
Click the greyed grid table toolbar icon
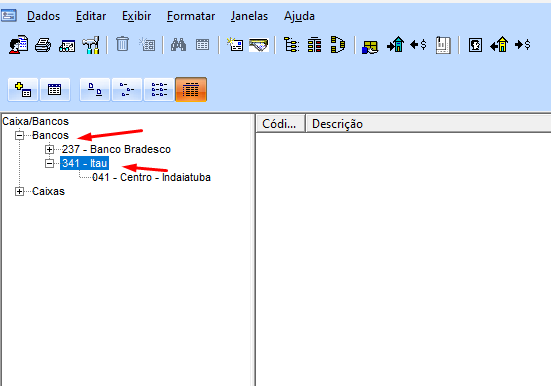pos(202,45)
